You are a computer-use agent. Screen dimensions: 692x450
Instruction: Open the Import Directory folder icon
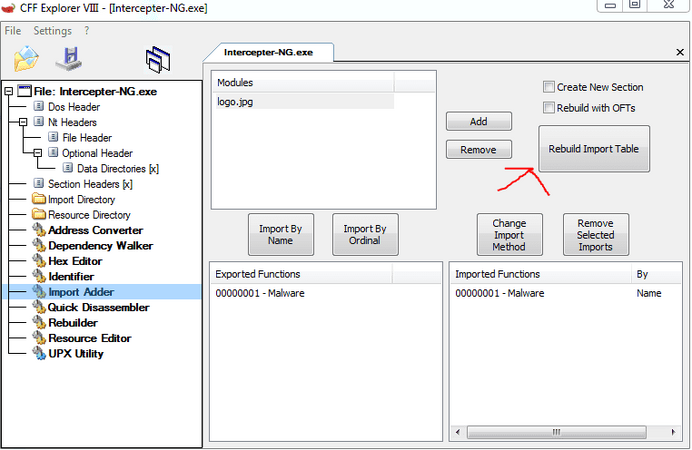pos(39,199)
